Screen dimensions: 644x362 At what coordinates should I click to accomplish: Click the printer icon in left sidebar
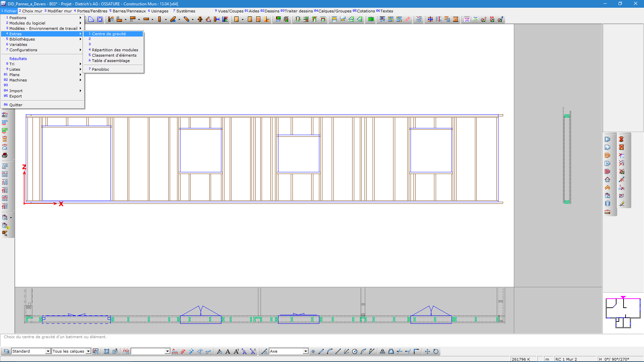click(5, 155)
